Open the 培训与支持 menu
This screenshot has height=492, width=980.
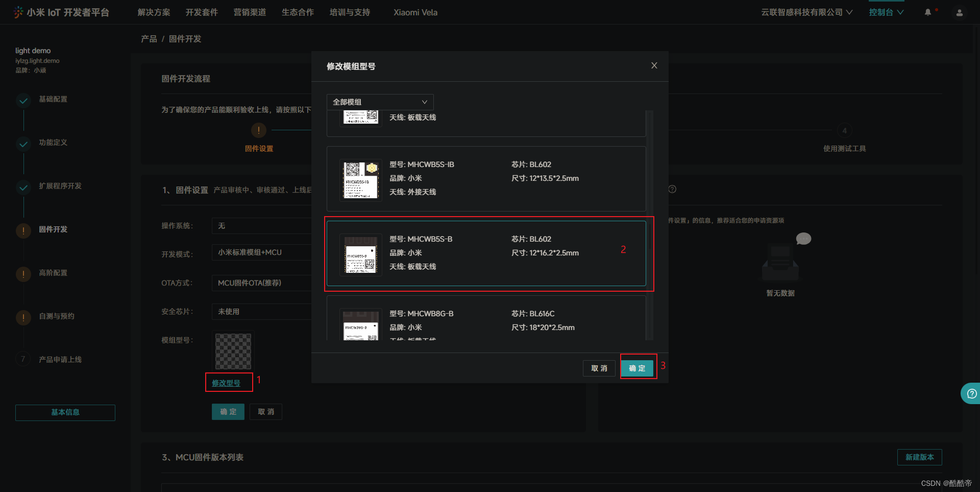(350, 12)
